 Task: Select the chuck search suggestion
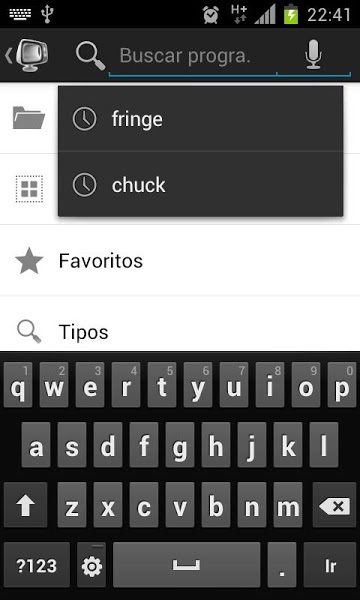[x=200, y=184]
